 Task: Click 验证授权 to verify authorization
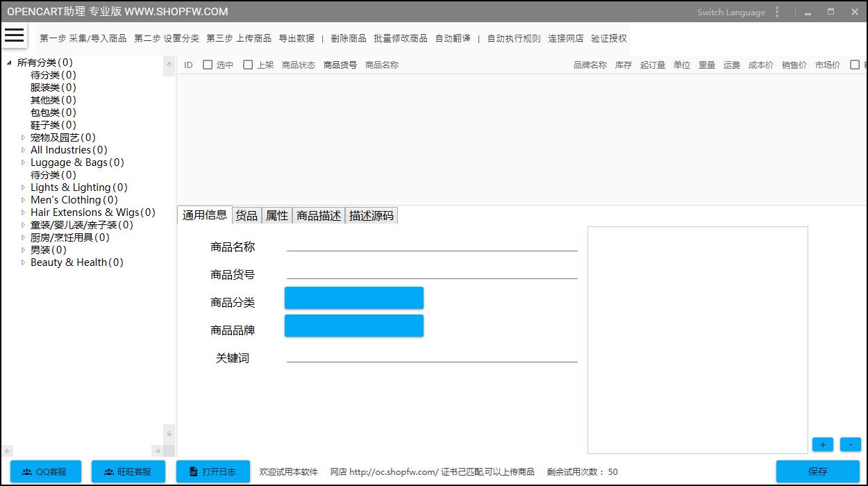pos(607,39)
